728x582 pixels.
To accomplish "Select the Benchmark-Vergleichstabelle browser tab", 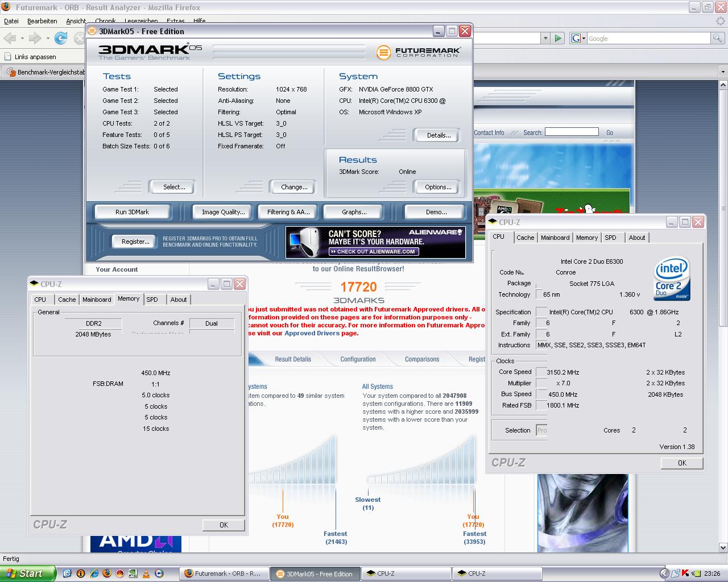I will pos(44,72).
